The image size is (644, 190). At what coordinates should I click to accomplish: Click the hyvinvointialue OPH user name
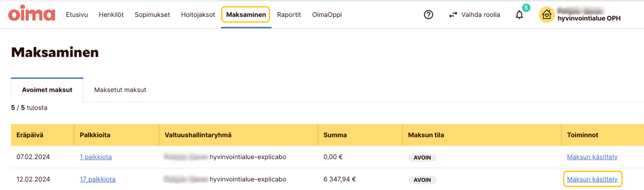pyautogui.click(x=589, y=18)
